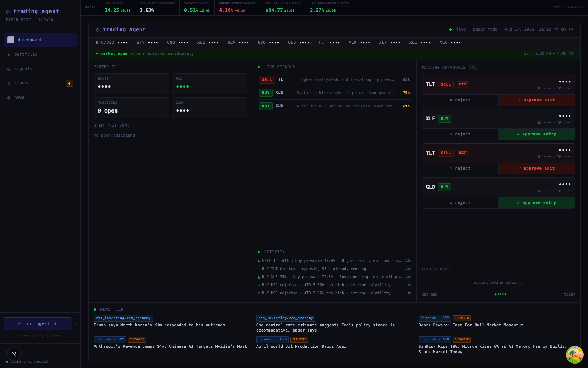Click the portfolio diamond icon
The width and height of the screenshot is (588, 368).
point(9,54)
